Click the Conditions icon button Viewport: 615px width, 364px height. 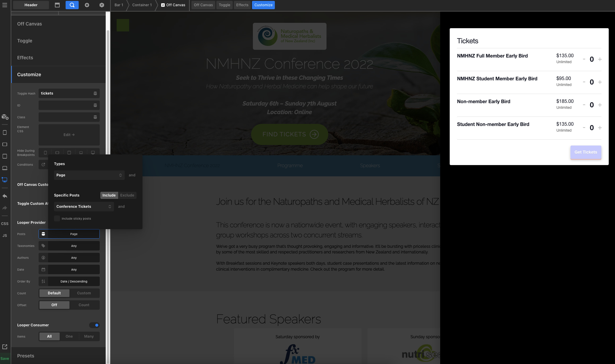43,165
